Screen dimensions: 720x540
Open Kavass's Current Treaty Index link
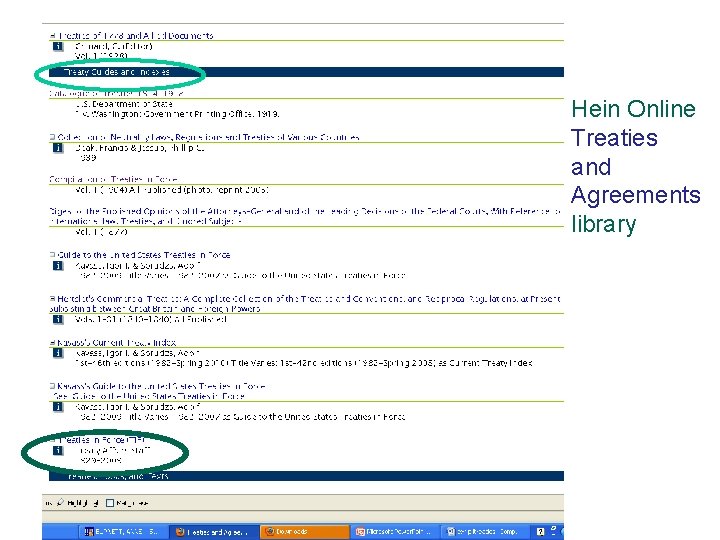point(117,342)
